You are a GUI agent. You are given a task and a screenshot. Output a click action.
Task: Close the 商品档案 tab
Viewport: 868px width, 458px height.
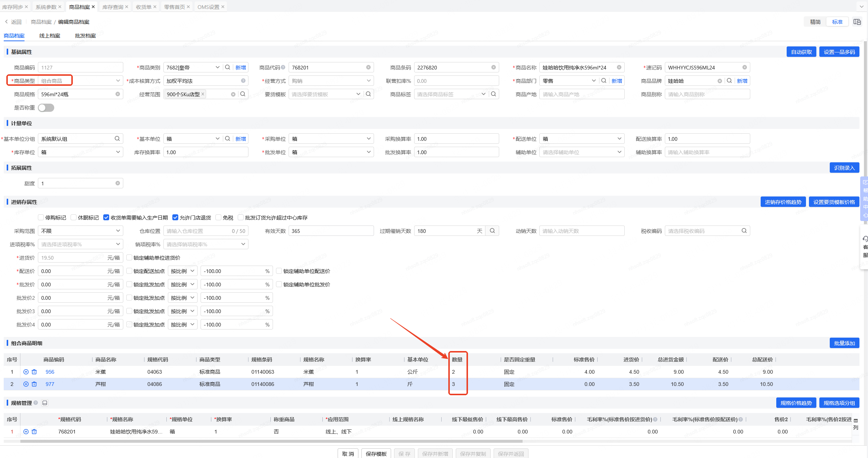[x=93, y=7]
